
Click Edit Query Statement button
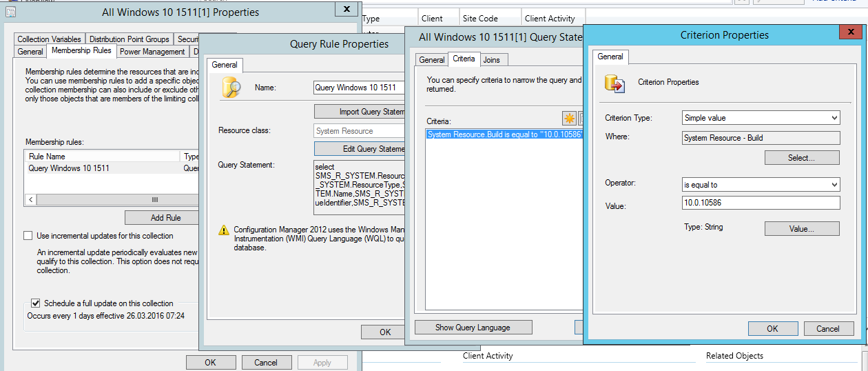(360, 149)
